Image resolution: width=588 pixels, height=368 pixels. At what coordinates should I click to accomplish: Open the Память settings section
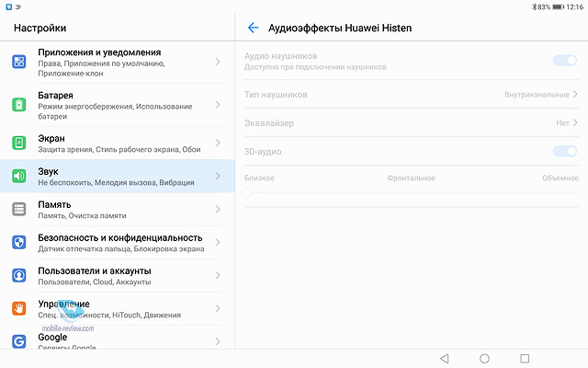117,209
